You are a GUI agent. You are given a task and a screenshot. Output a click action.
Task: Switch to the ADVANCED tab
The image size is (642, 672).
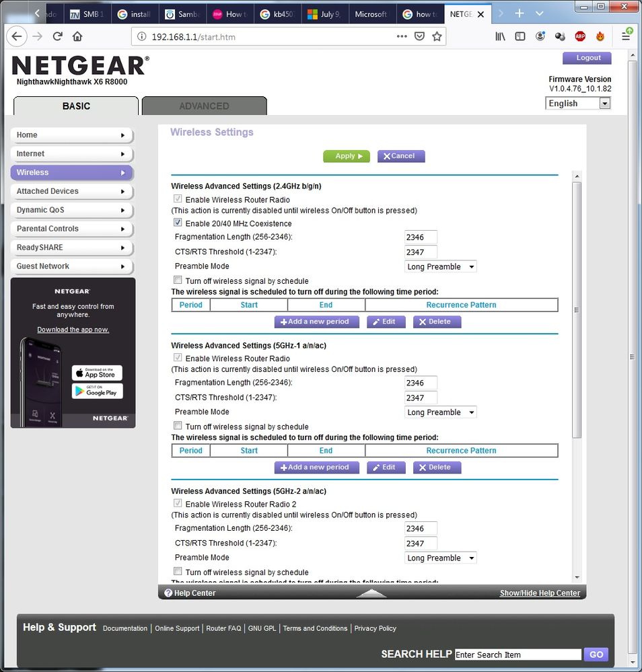(204, 106)
